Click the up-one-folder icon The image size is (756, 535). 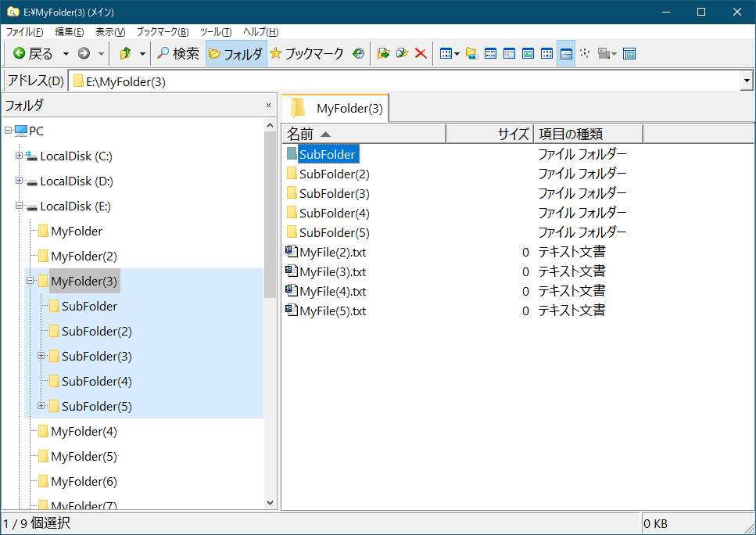tap(125, 53)
